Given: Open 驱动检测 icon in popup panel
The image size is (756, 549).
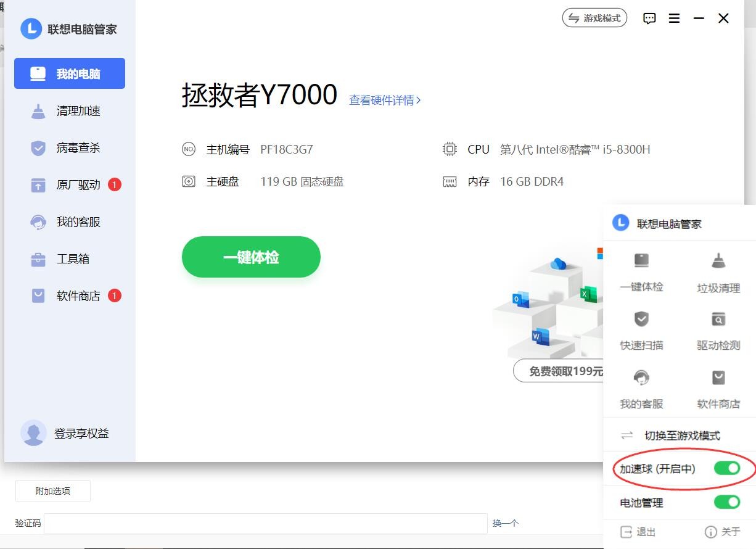Looking at the screenshot, I should [x=718, y=319].
